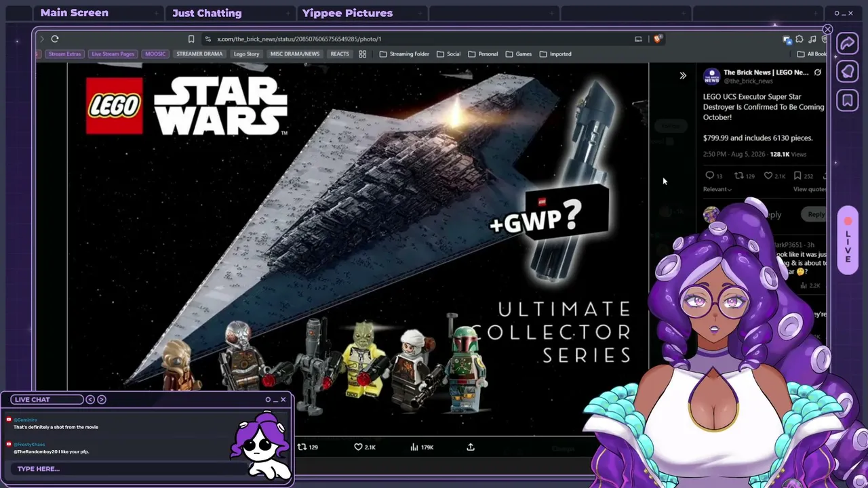The image size is (868, 488).
Task: Click the heart icon below the photo
Action: point(359,447)
